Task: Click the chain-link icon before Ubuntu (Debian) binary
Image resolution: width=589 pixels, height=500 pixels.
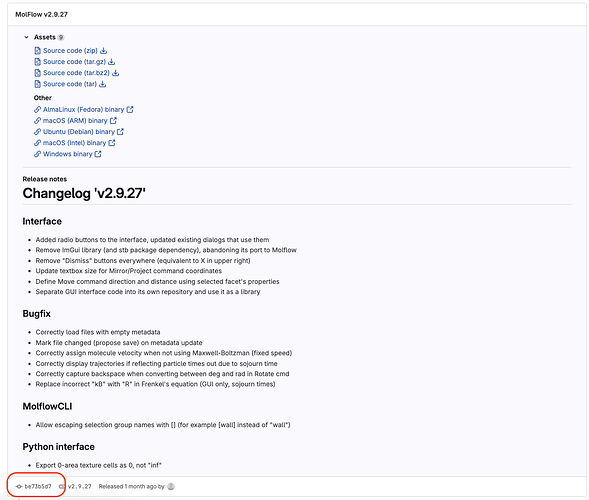Action: [37, 132]
